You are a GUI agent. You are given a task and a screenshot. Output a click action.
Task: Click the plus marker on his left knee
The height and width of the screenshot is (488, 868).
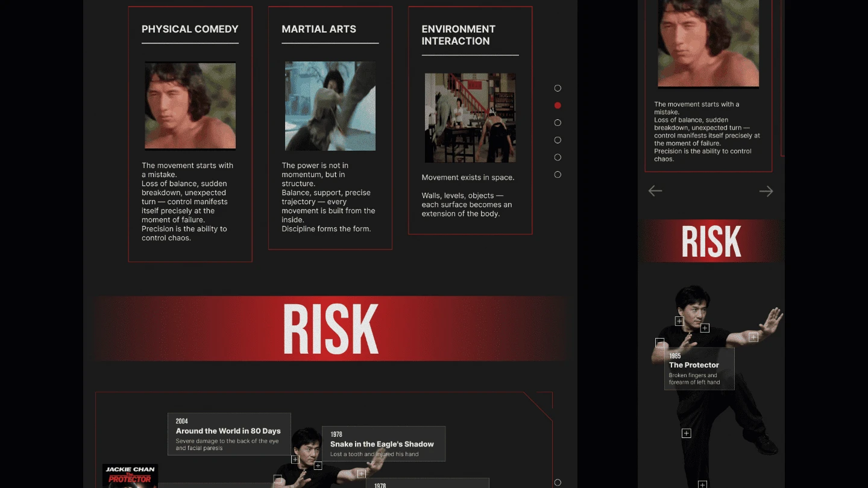[x=686, y=433]
